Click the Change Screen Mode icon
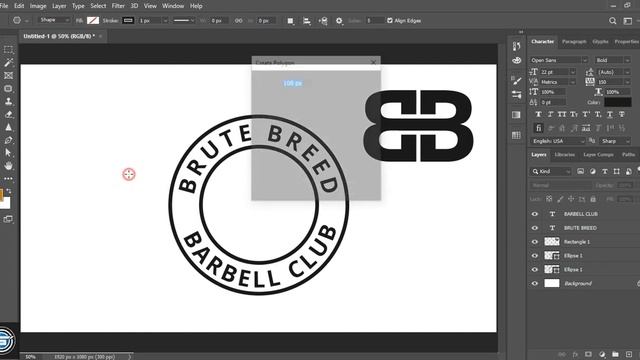This screenshot has width=640, height=360. point(8,219)
